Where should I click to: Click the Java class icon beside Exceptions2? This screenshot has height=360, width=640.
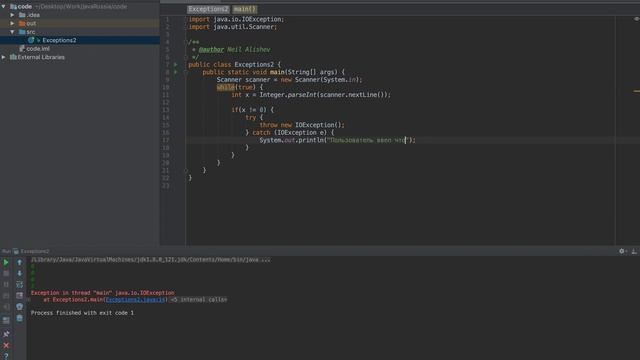31,40
